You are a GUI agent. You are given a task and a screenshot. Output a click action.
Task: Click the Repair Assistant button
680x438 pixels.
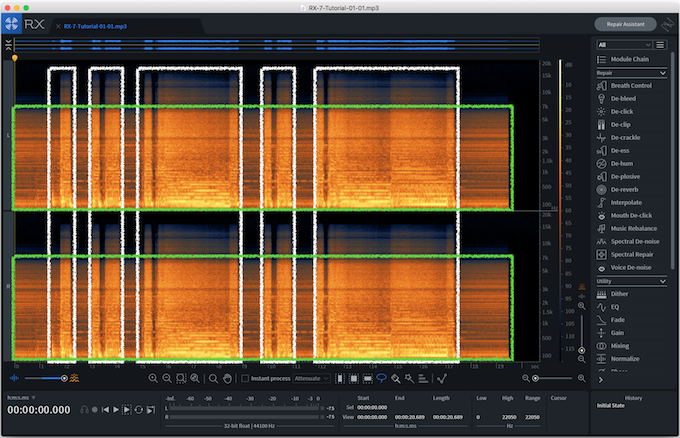click(625, 24)
